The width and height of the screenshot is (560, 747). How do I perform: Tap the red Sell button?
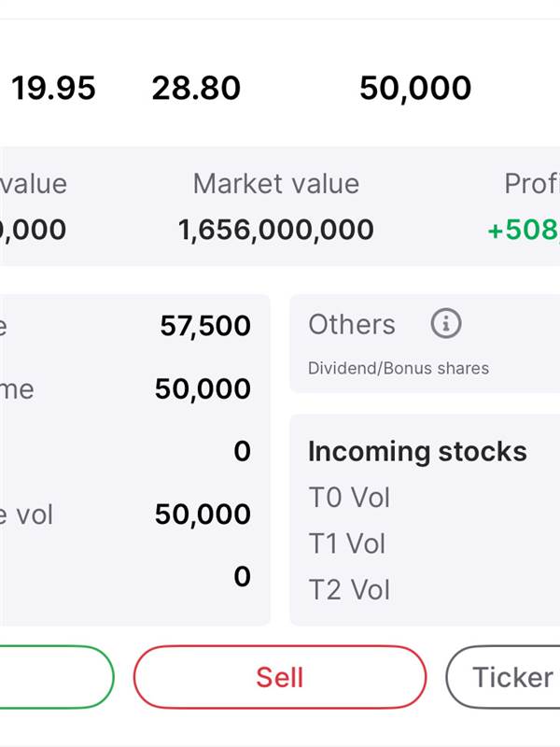pos(280,677)
